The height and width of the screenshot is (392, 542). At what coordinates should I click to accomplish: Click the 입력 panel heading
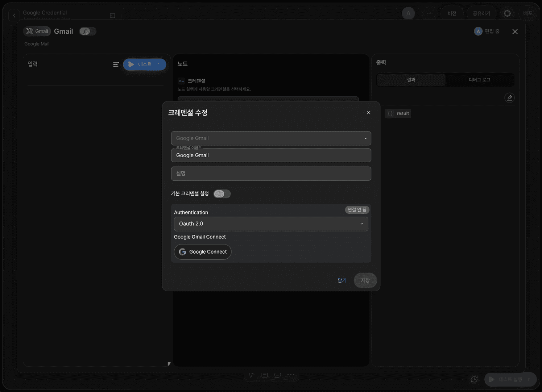click(33, 64)
